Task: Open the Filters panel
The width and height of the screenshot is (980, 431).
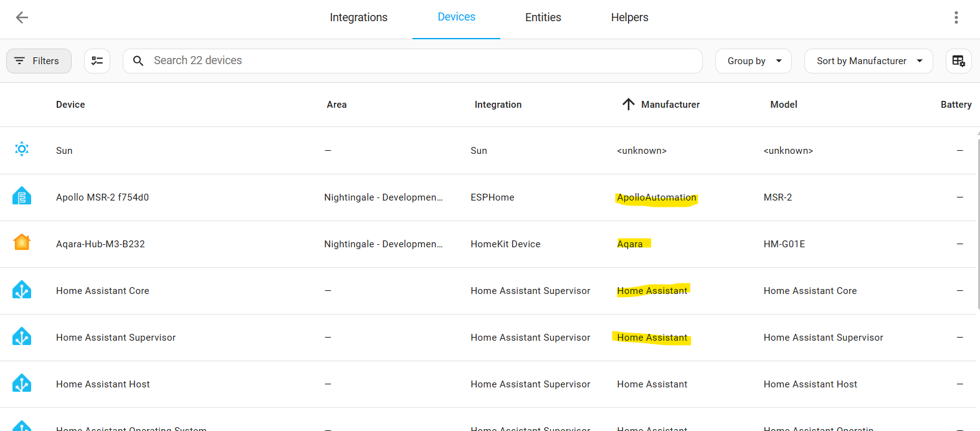Action: (39, 61)
